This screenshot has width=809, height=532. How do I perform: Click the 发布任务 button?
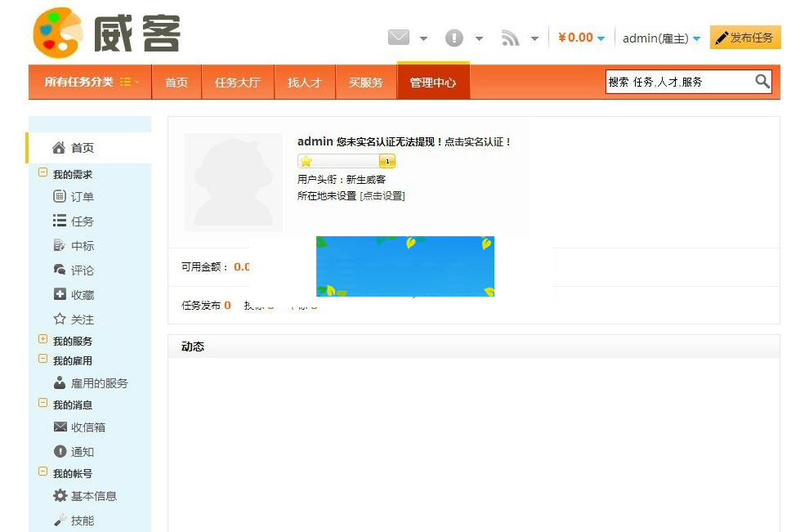pos(744,37)
